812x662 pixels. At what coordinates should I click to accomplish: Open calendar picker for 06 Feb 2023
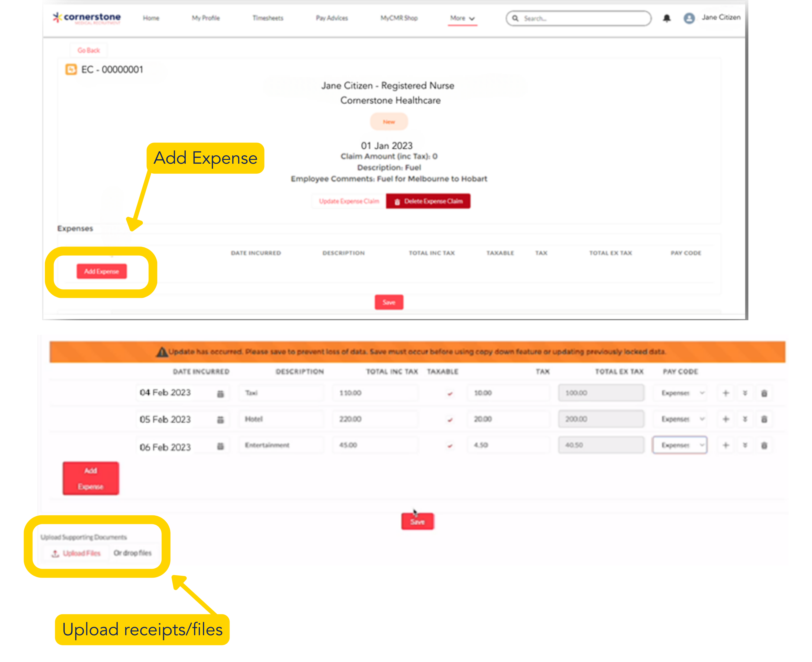click(x=220, y=446)
